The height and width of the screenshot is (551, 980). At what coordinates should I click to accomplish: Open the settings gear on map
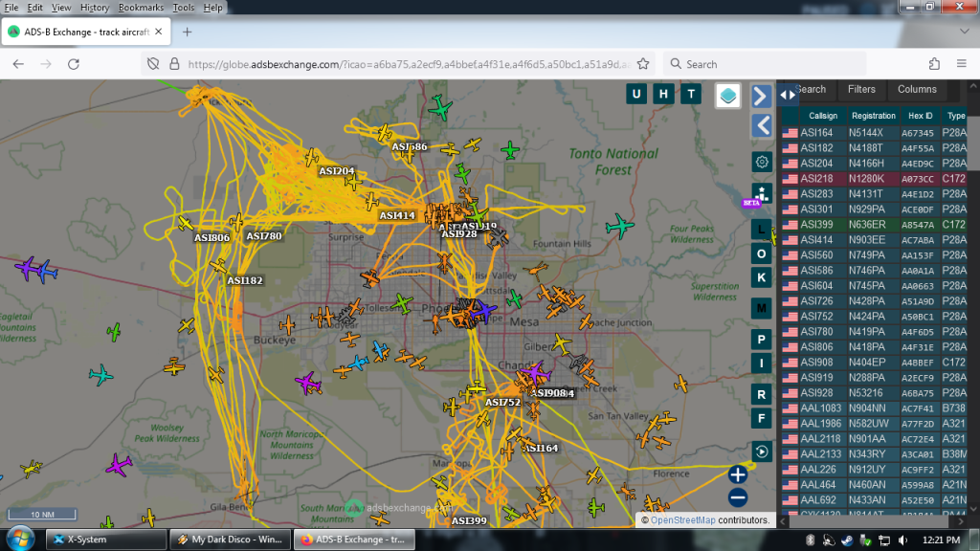click(761, 163)
